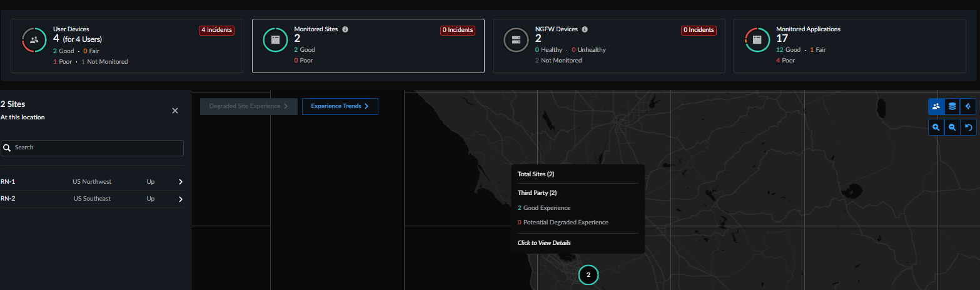
Task: Click to View Details in site tooltip
Action: click(x=544, y=242)
